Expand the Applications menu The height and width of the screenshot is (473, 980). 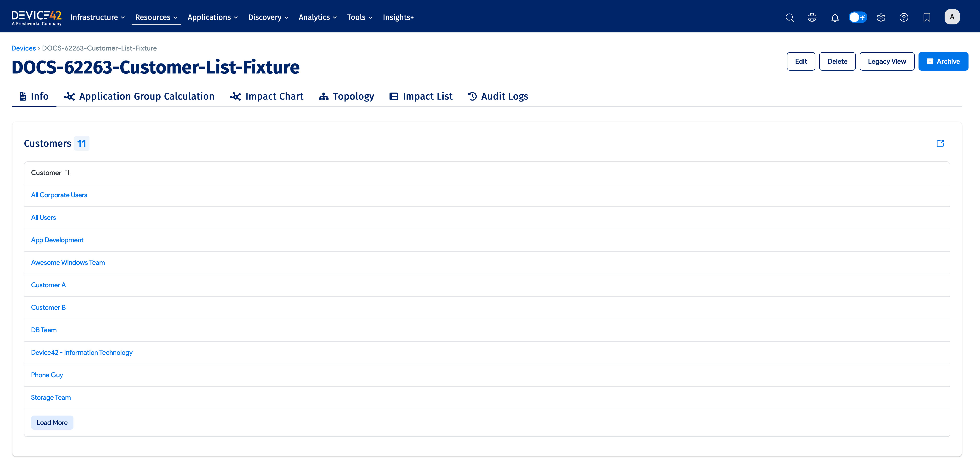pyautogui.click(x=213, y=17)
